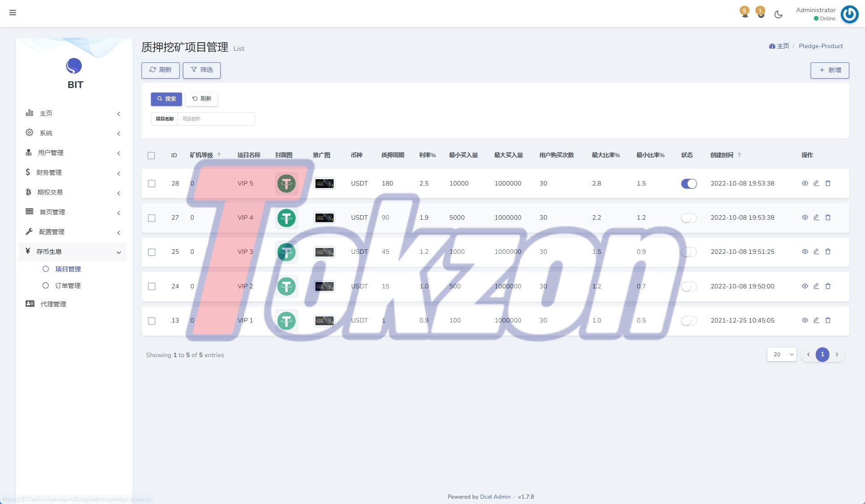This screenshot has height=504, width=865.
Task: Open the first notification bell with badge 5
Action: (x=745, y=12)
